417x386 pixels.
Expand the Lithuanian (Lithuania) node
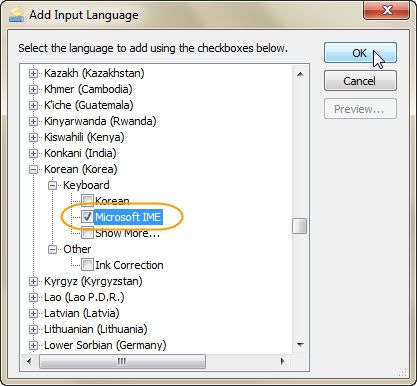click(x=33, y=329)
